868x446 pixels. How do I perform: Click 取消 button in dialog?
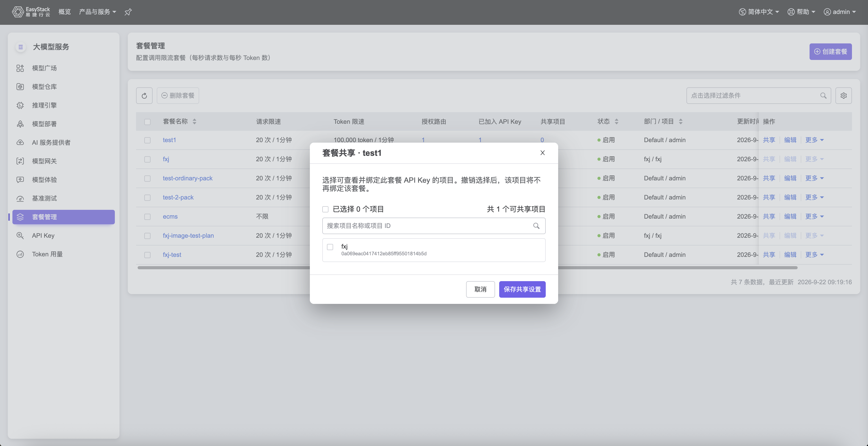tap(480, 289)
